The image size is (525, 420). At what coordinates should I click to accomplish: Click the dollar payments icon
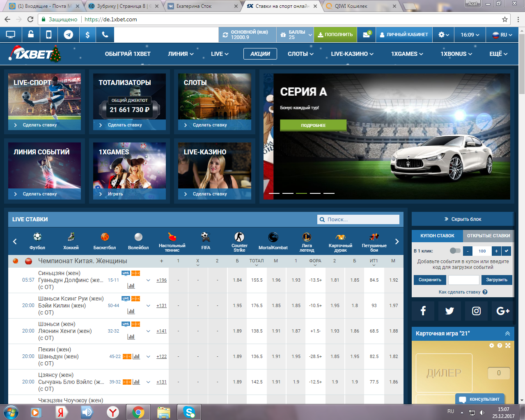(x=87, y=35)
